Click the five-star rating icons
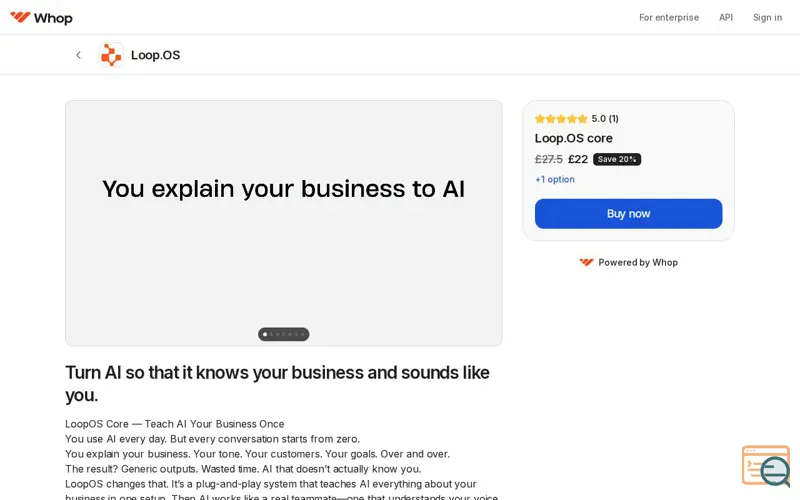 561,119
